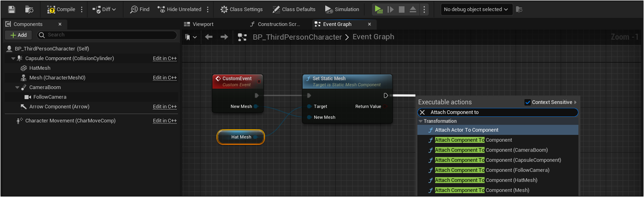Toggle the Context Sensitive checkbox
Viewport: 644px width, 197px height.
pyautogui.click(x=528, y=102)
